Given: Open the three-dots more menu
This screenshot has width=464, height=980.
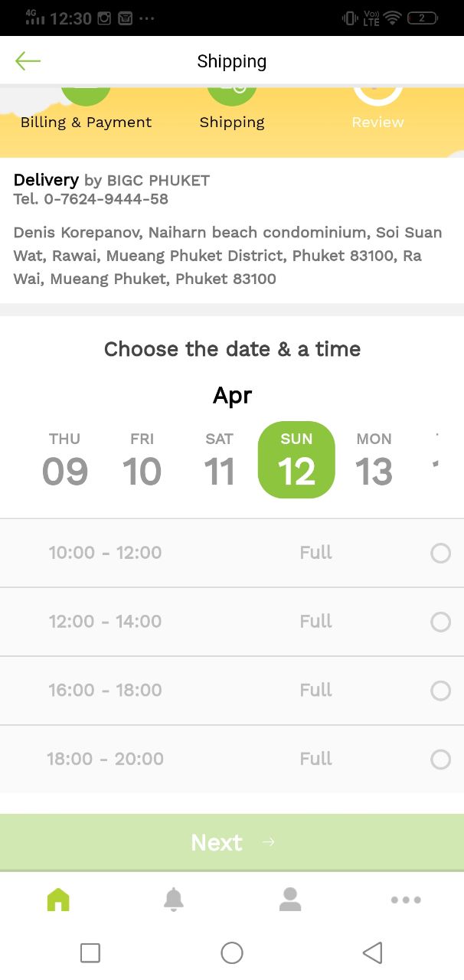Looking at the screenshot, I should tap(406, 900).
